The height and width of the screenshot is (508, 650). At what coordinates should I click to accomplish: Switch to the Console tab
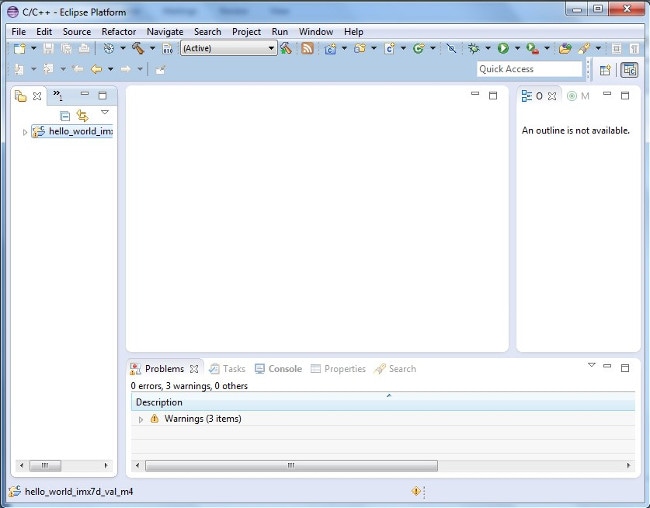(x=278, y=369)
